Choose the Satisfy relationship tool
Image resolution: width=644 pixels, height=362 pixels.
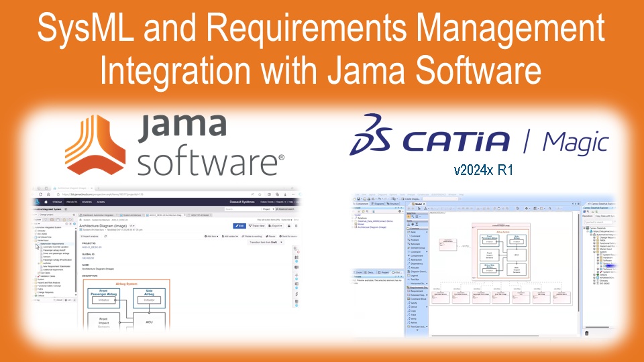click(414, 303)
